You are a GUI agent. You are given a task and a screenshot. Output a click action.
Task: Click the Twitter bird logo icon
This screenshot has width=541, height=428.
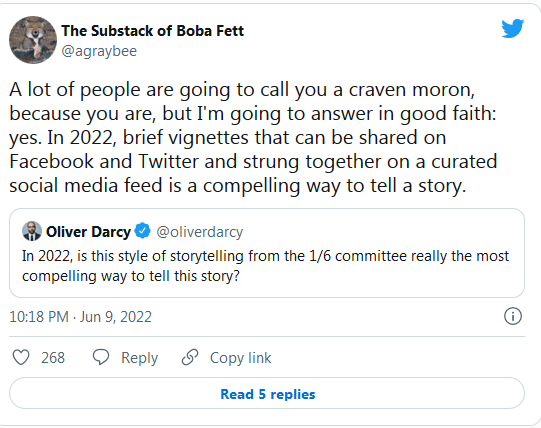click(x=513, y=28)
